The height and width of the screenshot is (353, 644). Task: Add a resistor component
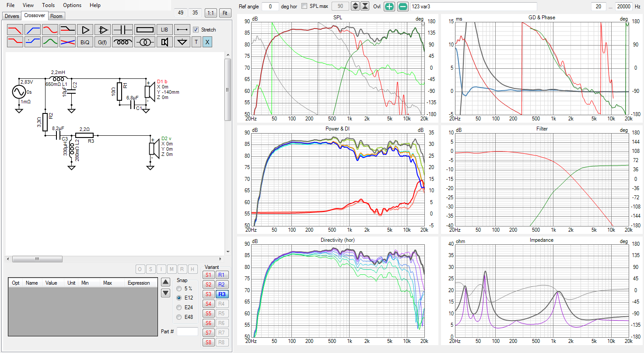(x=145, y=30)
